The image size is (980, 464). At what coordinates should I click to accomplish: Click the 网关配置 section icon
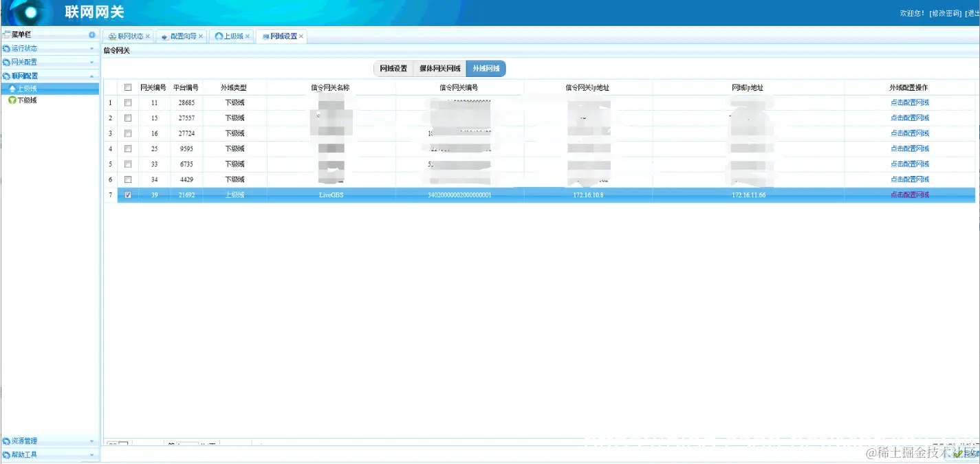click(x=6, y=63)
